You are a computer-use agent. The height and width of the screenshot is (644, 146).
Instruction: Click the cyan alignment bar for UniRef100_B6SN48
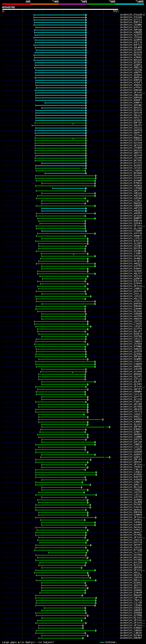point(66,173)
